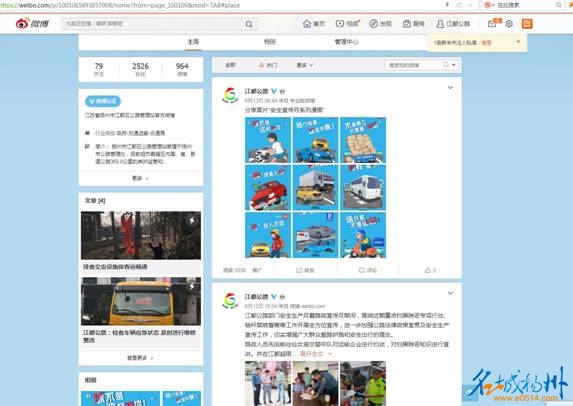Expand 展开全文 in the second post
This screenshot has width=573, height=406.
click(316, 354)
